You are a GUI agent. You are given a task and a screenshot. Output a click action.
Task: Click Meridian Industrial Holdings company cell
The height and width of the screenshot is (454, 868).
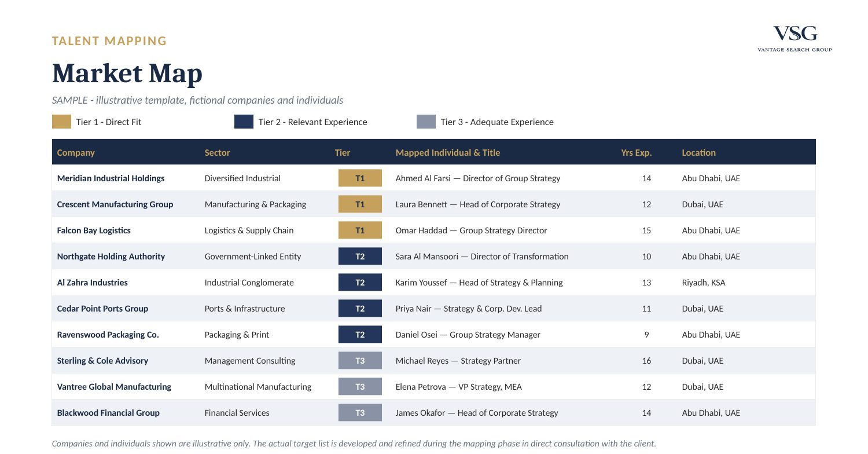111,178
